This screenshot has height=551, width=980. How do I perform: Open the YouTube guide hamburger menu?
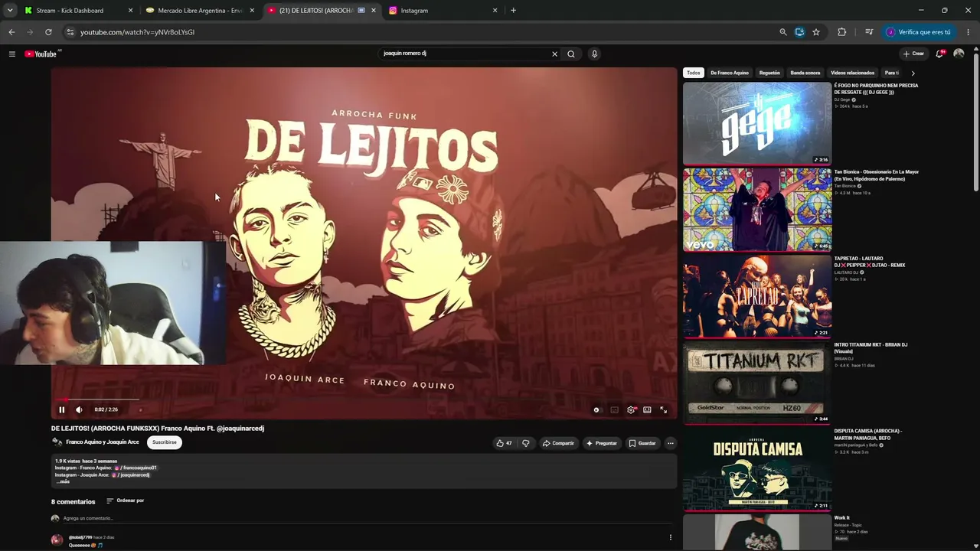[x=12, y=54]
